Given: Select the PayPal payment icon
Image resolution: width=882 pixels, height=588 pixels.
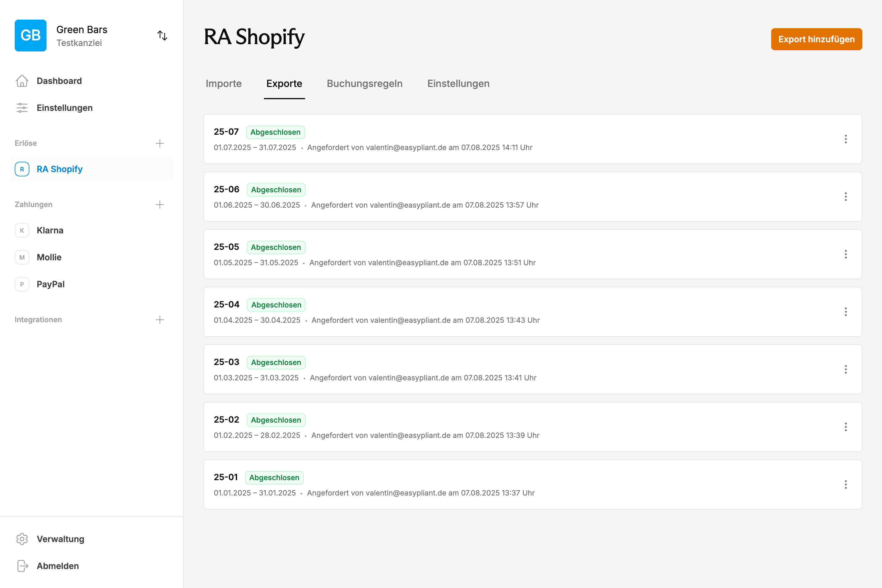Looking at the screenshot, I should coord(22,284).
